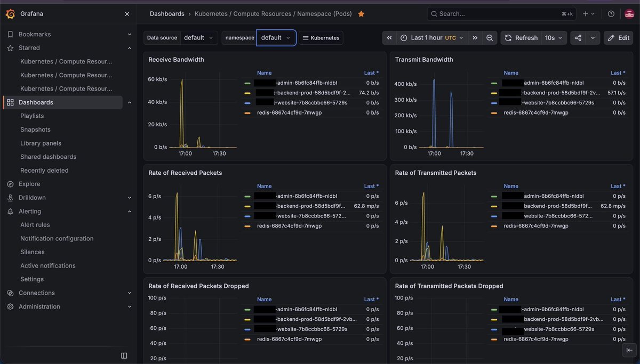Expand the Administration section chevron
Viewport: 640px width, 364px height.
(x=130, y=306)
